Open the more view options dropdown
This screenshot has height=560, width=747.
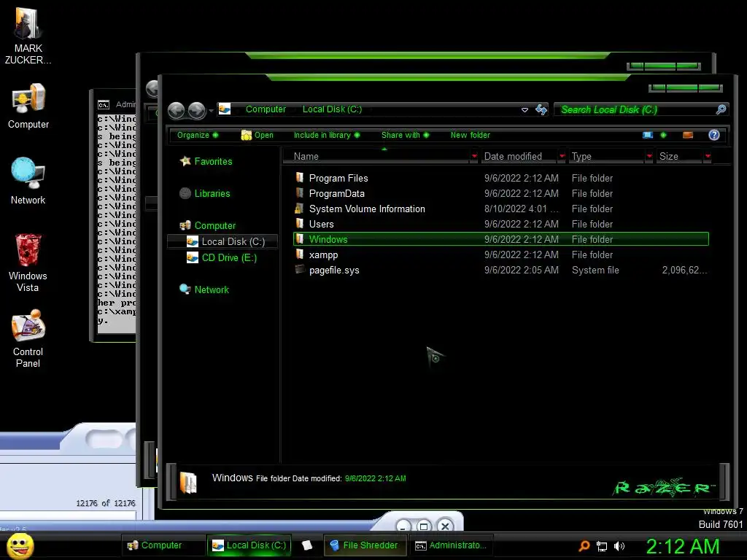click(x=663, y=135)
